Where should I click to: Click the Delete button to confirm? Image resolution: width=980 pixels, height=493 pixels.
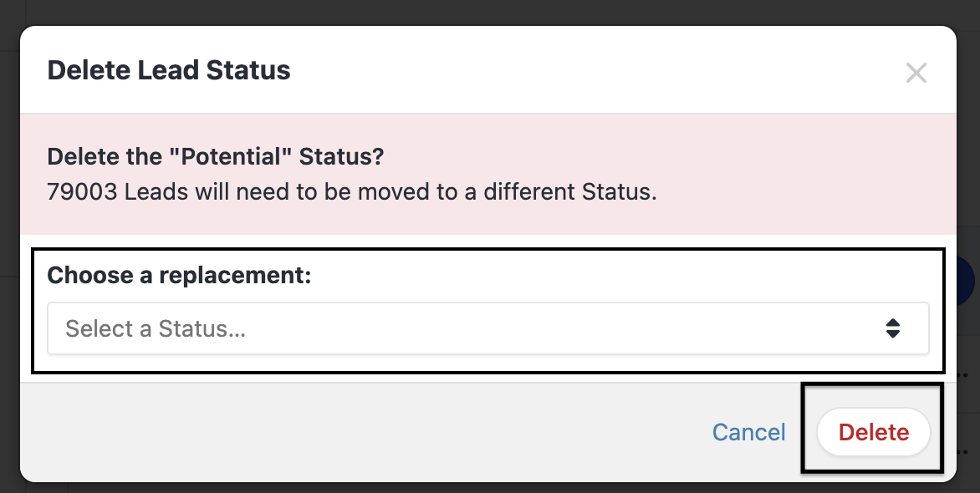tap(873, 432)
